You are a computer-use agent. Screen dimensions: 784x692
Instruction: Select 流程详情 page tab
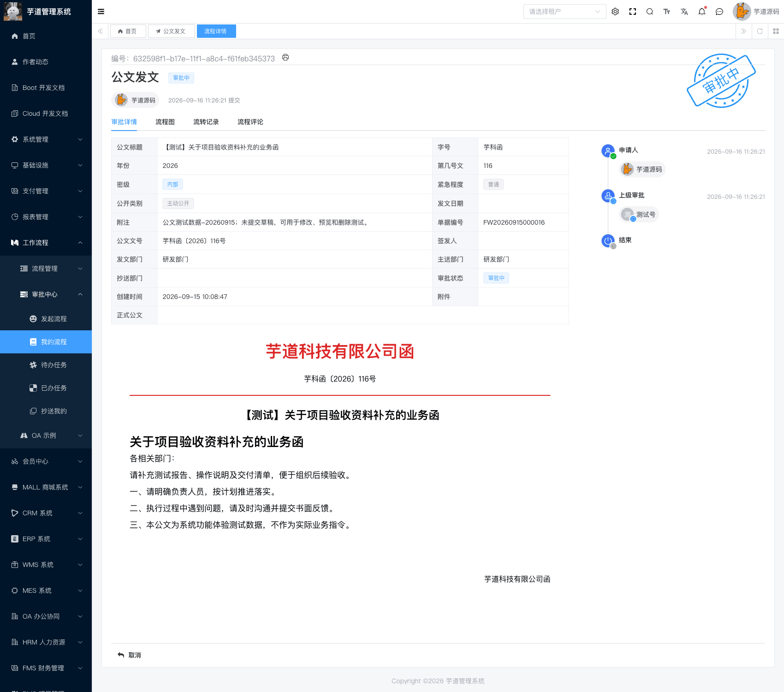pos(216,31)
